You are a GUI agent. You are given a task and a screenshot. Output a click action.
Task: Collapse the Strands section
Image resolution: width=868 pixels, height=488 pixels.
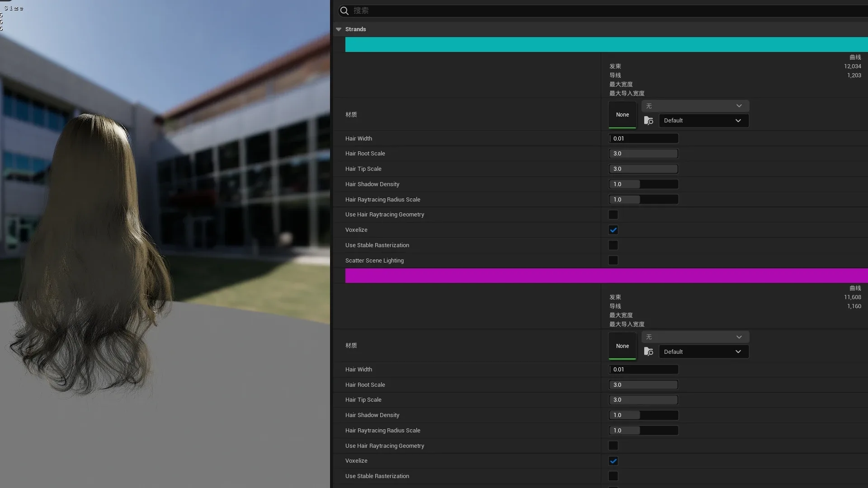(x=339, y=29)
